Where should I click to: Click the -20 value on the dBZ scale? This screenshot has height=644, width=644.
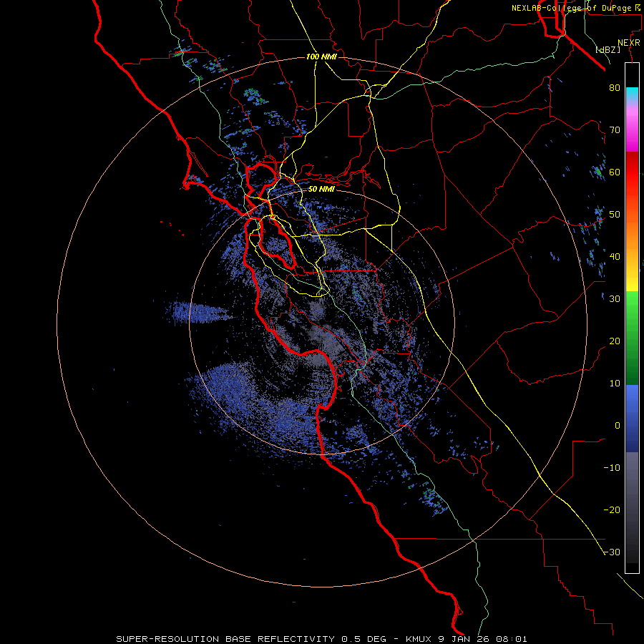coord(612,510)
